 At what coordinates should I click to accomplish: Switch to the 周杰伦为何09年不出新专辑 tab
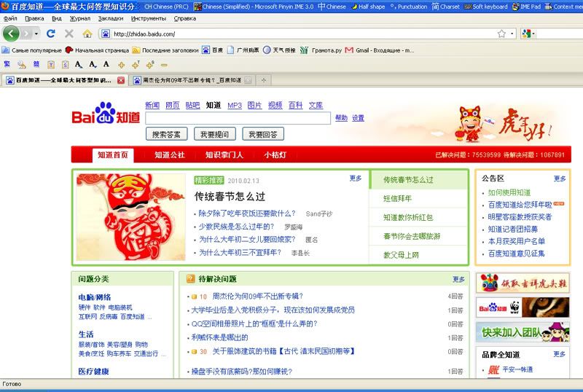coord(192,80)
